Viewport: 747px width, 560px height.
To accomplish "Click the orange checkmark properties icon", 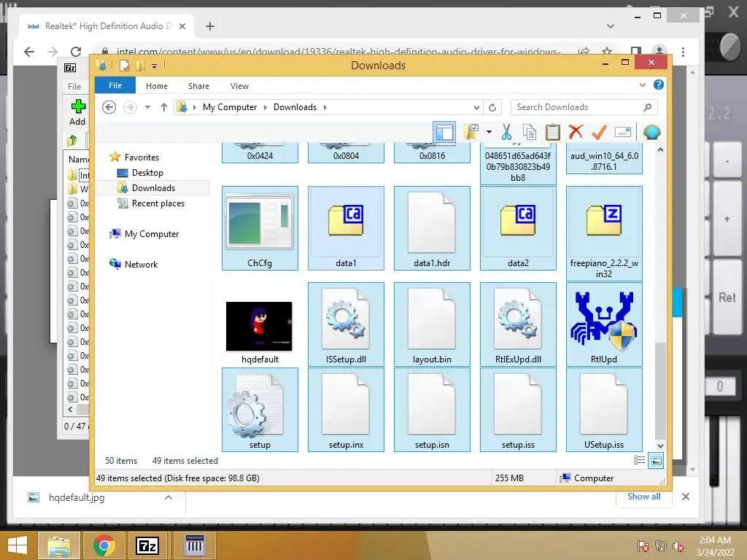I will (x=599, y=132).
